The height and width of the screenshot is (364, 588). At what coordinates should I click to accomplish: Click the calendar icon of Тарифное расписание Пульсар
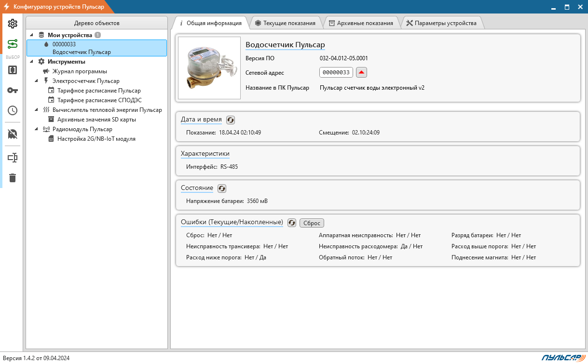coord(51,91)
